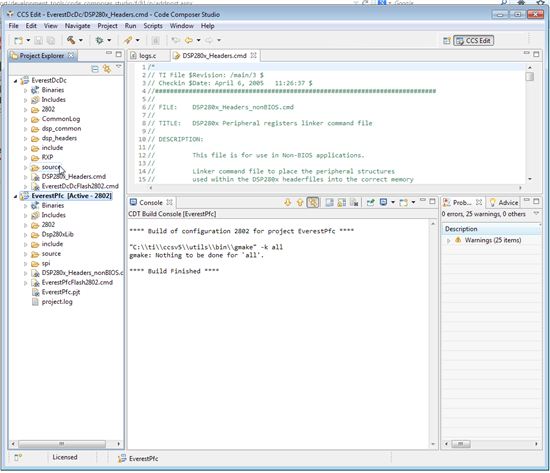Click EverestPfc label in status bar

tap(143, 459)
